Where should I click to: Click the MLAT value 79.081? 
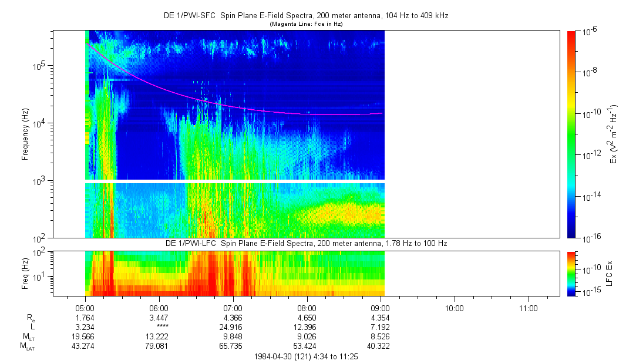click(159, 346)
